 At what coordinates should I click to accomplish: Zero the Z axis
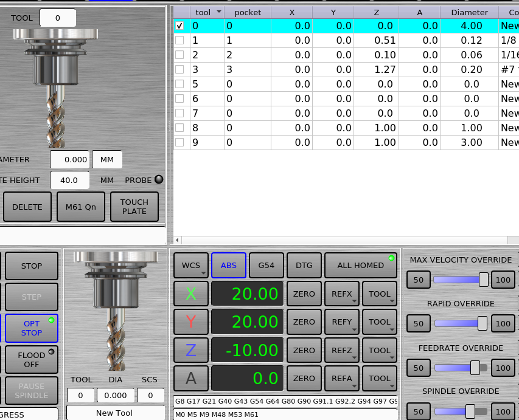click(x=304, y=350)
